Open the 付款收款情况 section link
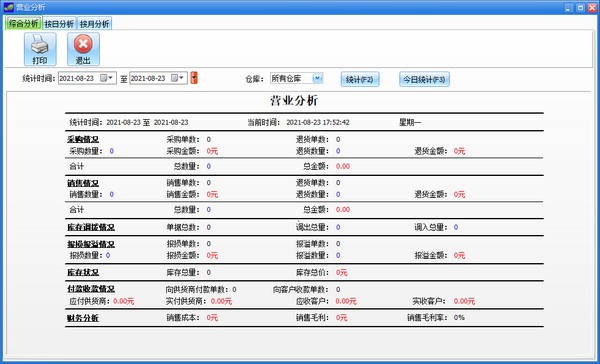The width and height of the screenshot is (600, 364). [x=91, y=289]
